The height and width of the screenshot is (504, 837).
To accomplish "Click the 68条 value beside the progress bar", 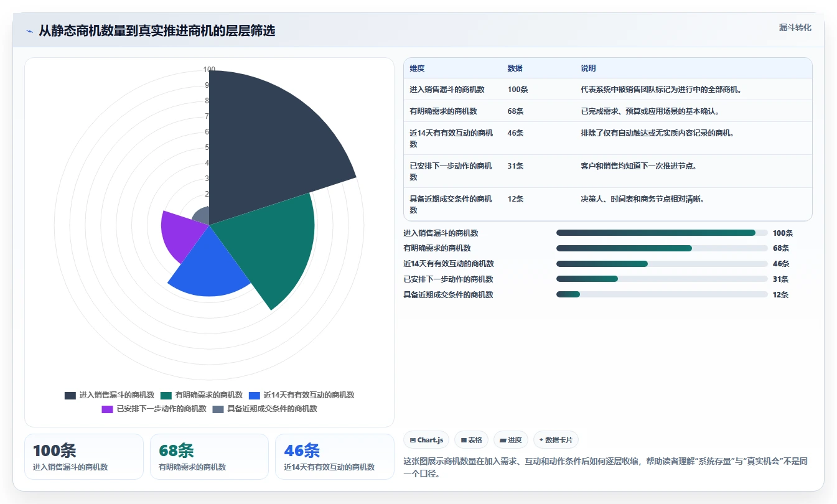I will 780,248.
